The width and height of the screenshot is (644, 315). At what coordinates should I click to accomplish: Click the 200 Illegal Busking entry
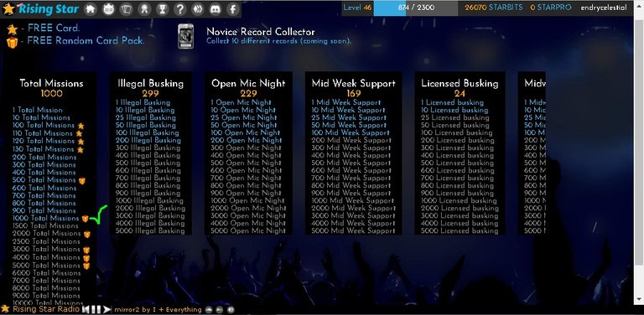148,140
